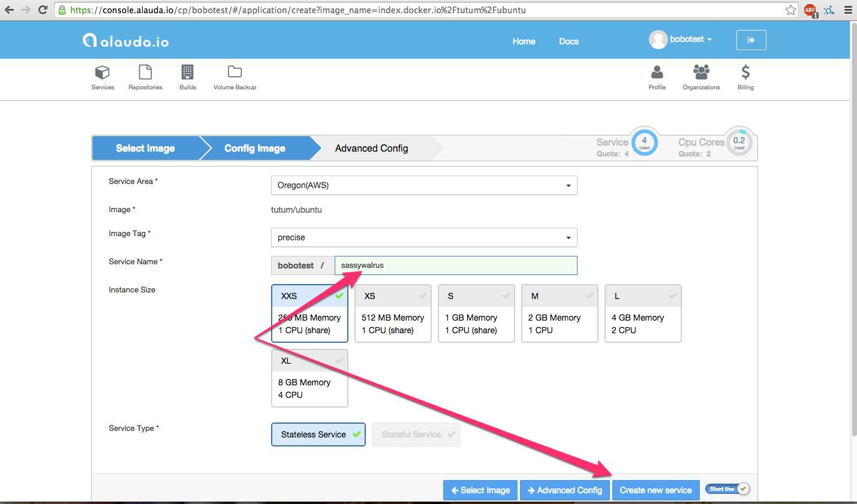Reload the current page
857x504 pixels.
(43, 10)
